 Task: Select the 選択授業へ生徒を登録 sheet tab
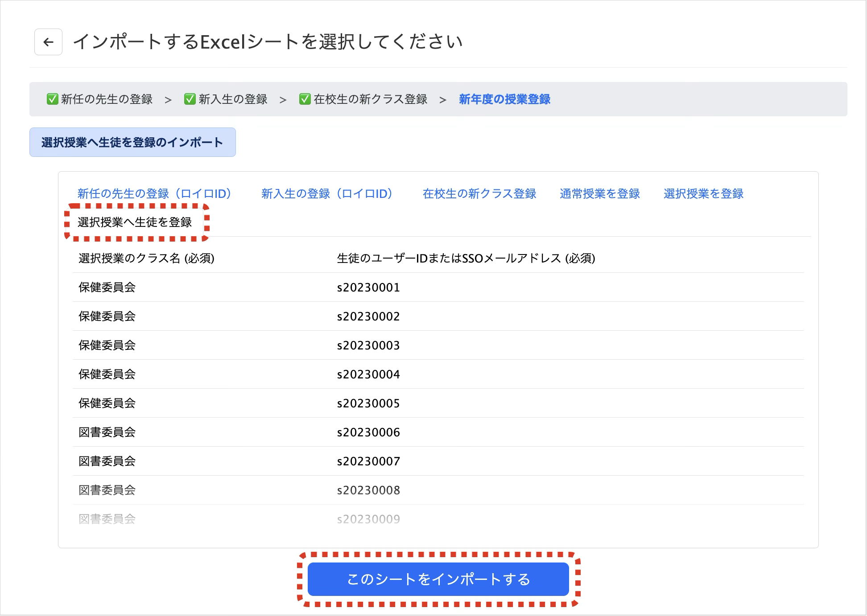[135, 222]
